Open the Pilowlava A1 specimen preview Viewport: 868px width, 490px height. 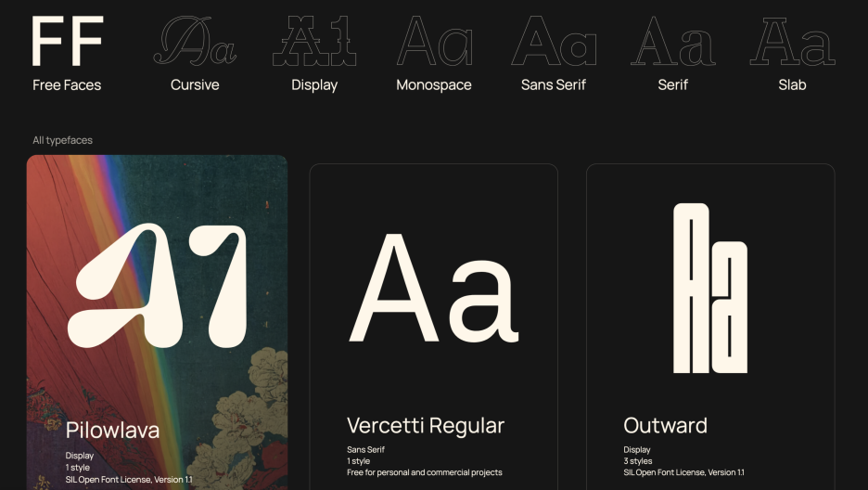[x=158, y=286]
